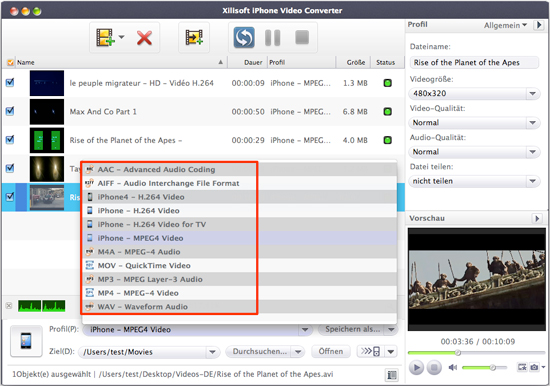Uncheck third row Rise of the Planet checkbox

pos(10,140)
